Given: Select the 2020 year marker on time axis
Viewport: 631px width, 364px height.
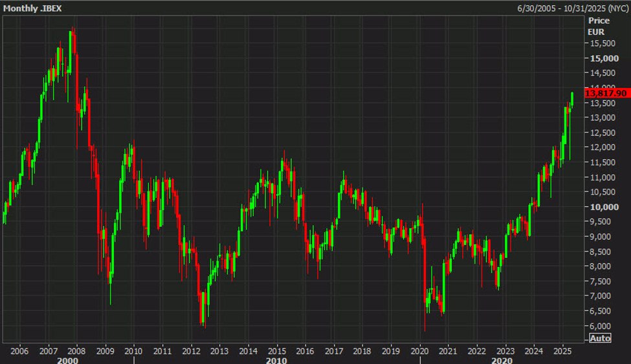Looking at the screenshot, I should coord(420,351).
